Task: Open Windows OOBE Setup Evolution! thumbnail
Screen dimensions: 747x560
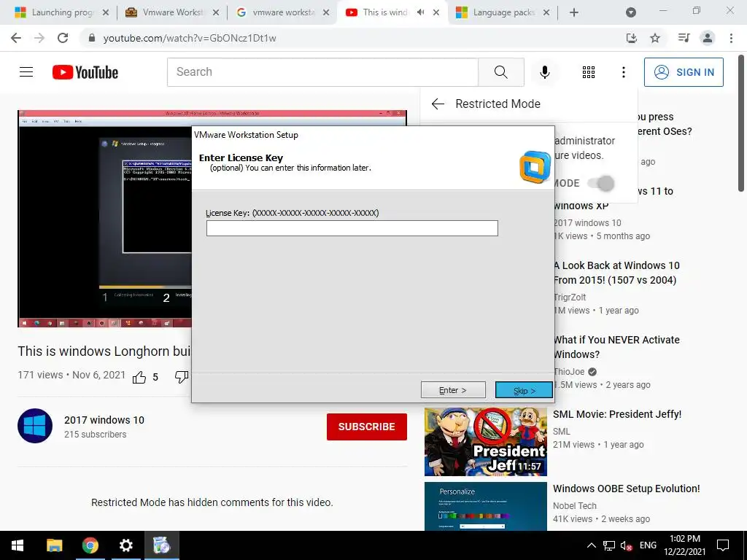Action: tap(485, 506)
